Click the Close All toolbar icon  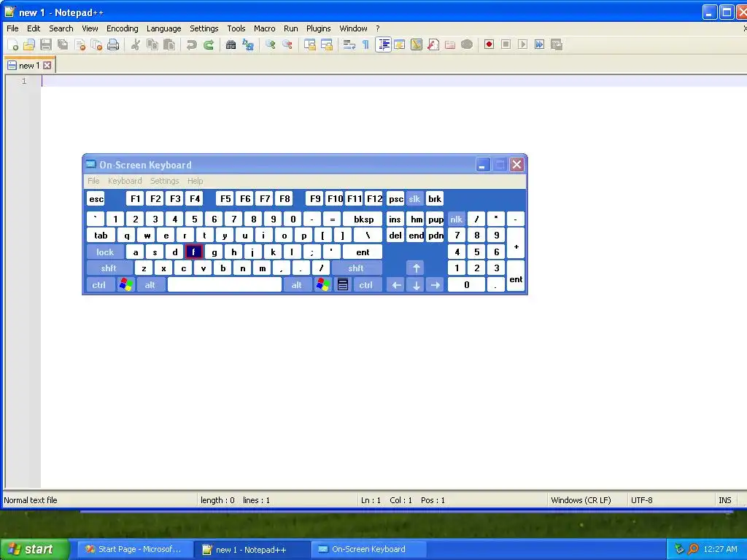coord(96,44)
